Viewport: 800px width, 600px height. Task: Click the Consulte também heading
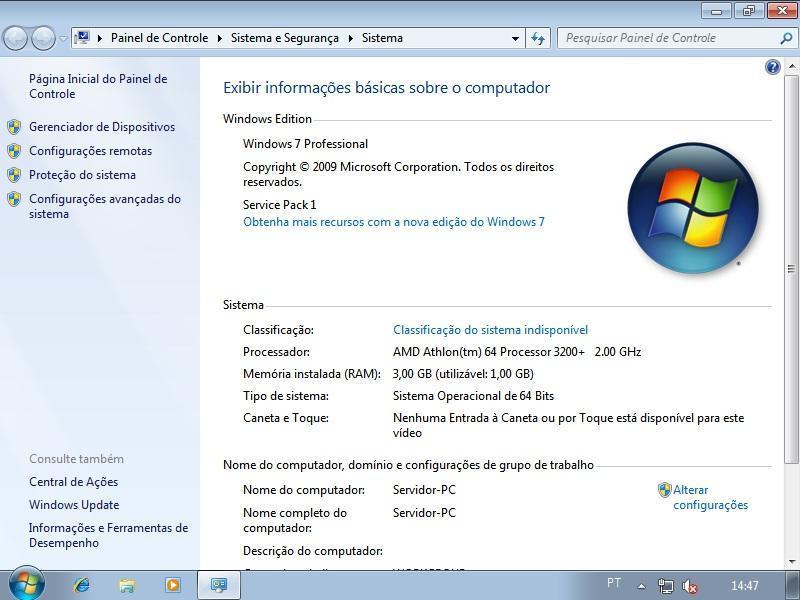(76, 459)
